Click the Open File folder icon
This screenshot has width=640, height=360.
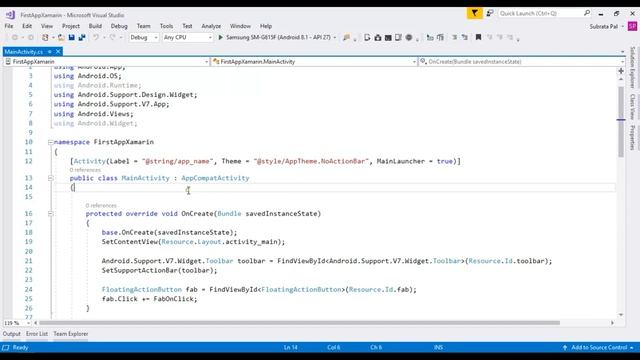pos(61,38)
